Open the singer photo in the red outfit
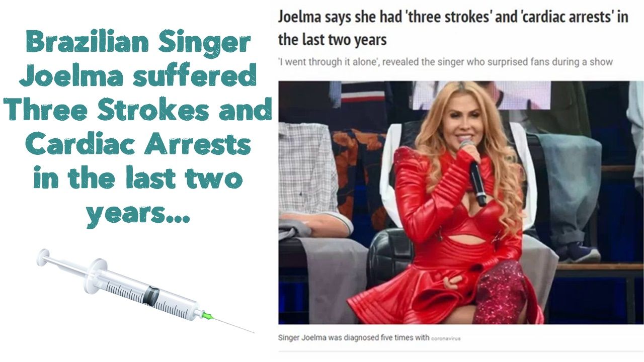This screenshot has height=362, width=644. click(461, 203)
